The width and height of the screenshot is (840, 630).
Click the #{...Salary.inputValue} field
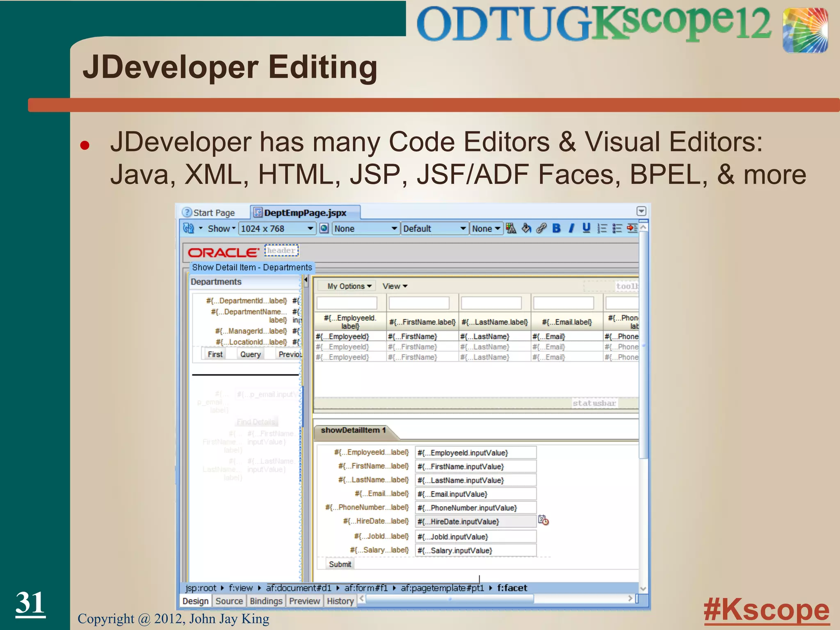tap(476, 550)
